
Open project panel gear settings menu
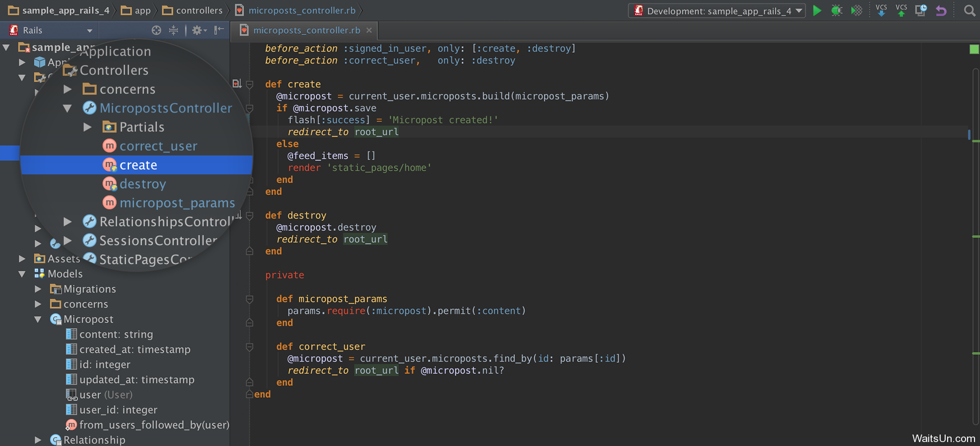[x=199, y=30]
